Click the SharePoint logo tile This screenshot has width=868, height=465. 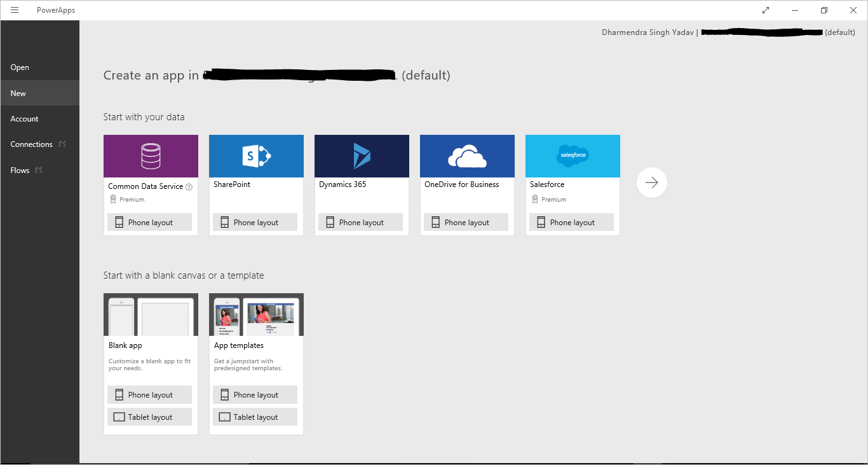coord(256,156)
